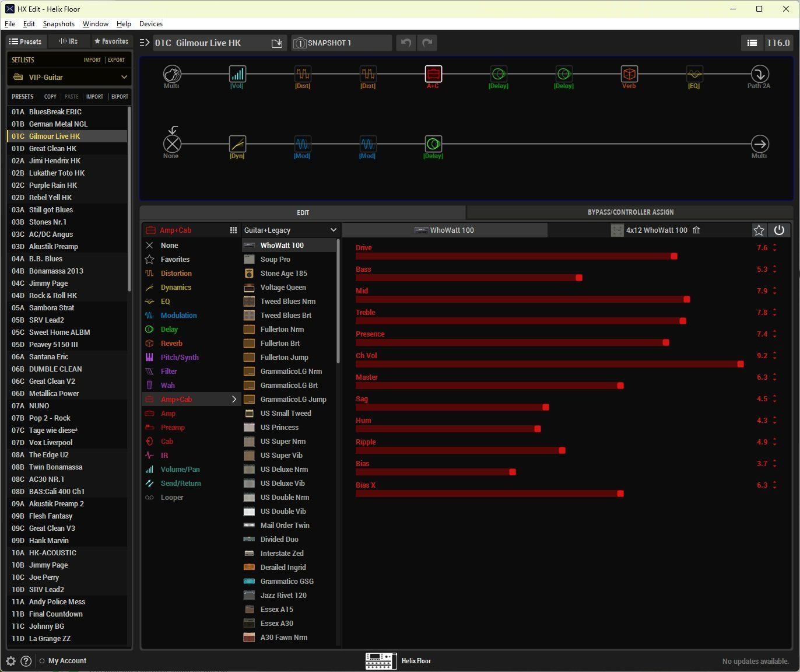The width and height of the screenshot is (800, 672).
Task: Click the tempo field showing 116.0
Action: (x=778, y=43)
